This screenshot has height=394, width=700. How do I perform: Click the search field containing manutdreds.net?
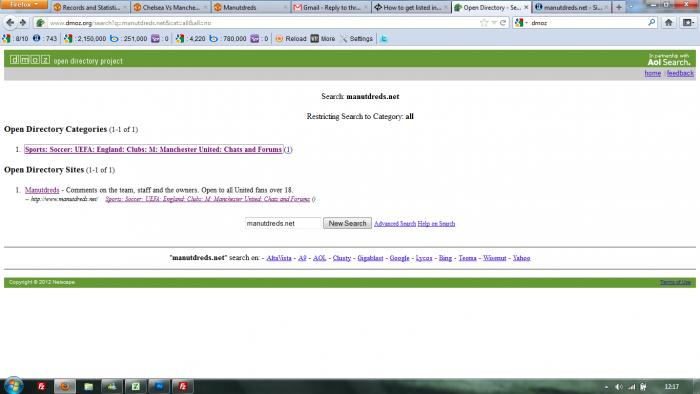pos(283,223)
